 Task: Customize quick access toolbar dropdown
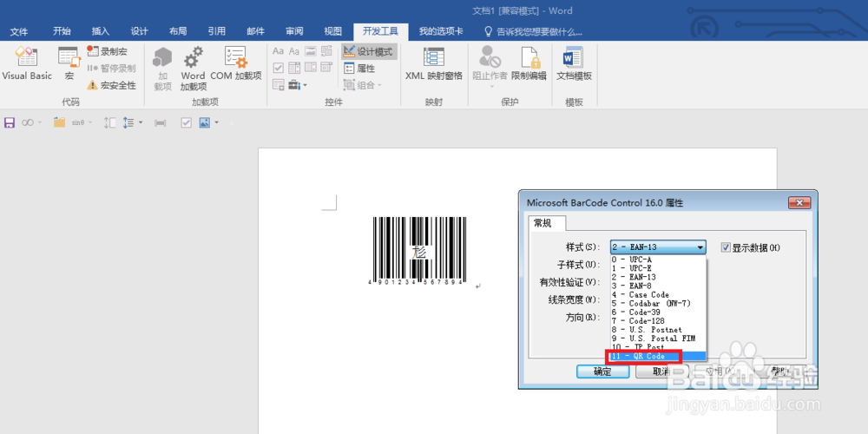(232, 122)
